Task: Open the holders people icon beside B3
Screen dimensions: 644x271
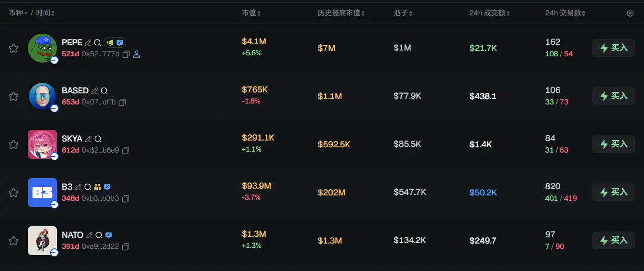Action: pyautogui.click(x=97, y=187)
